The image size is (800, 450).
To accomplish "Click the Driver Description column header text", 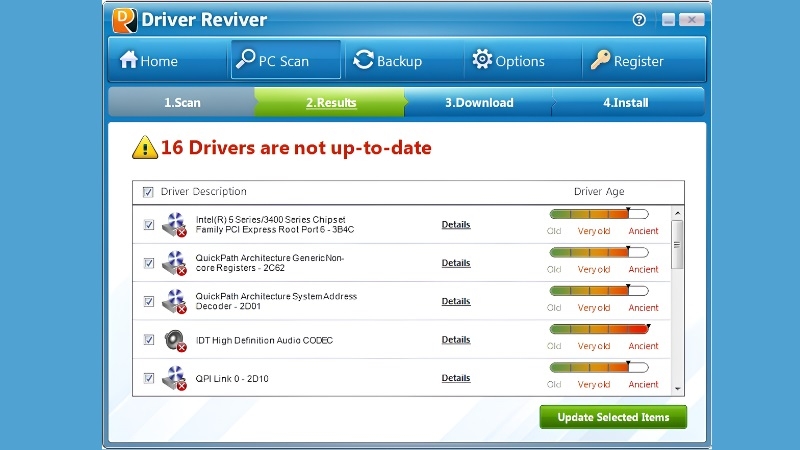I will pos(204,191).
